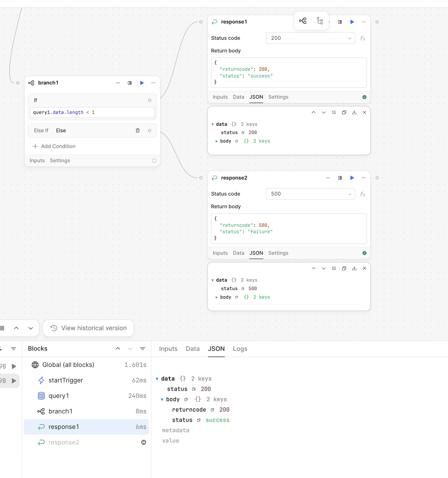Switch to the Logs tab
Viewport: 448px width, 478px height.
click(240, 349)
